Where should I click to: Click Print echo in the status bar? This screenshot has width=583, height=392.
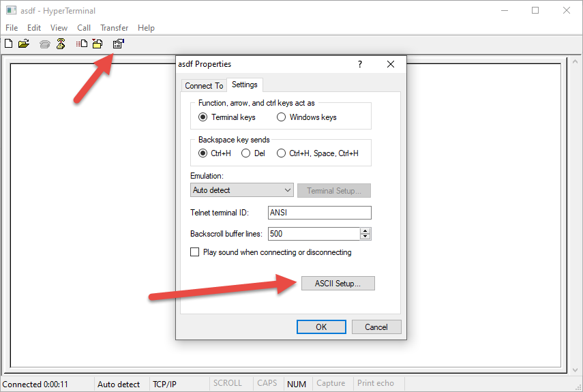[x=376, y=383]
